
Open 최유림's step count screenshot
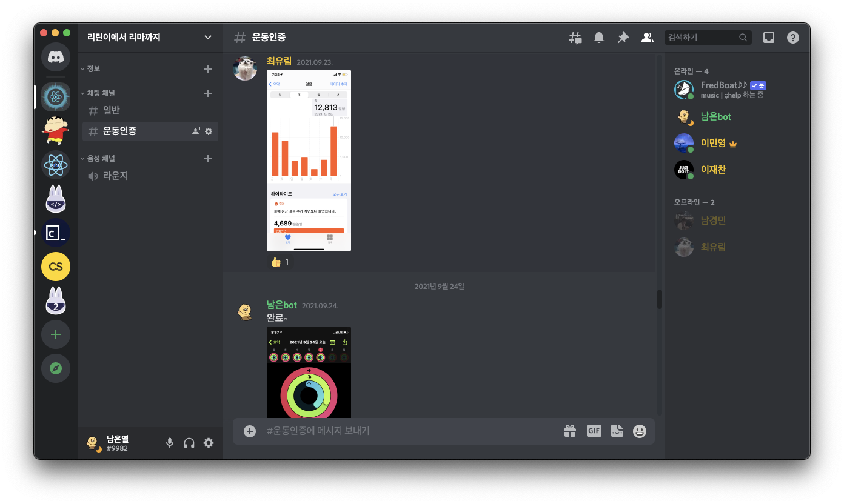pos(309,161)
